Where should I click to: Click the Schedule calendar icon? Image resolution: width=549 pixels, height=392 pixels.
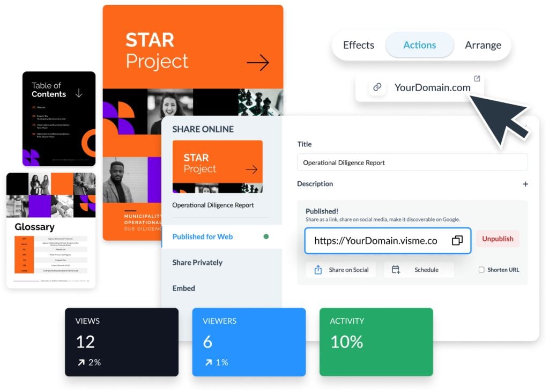coord(396,270)
